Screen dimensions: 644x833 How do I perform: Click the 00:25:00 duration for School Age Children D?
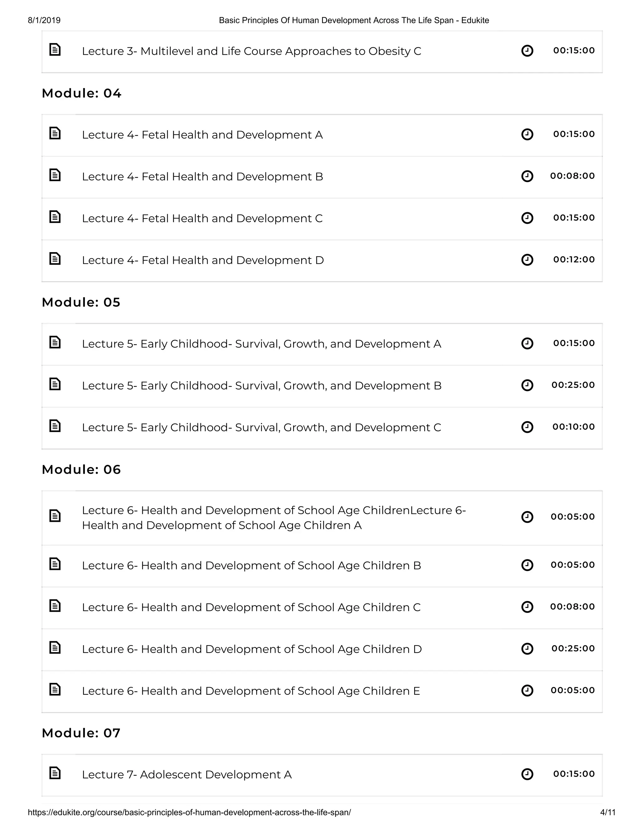point(573,648)
